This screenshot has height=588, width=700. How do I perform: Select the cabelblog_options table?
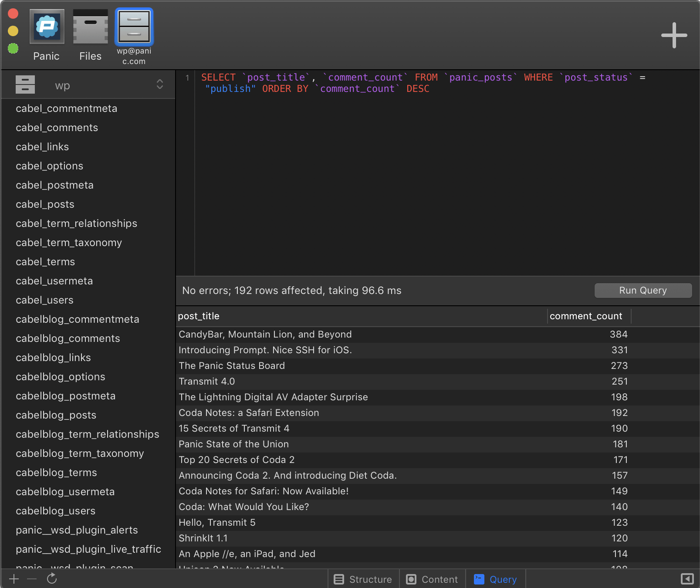click(x=88, y=377)
